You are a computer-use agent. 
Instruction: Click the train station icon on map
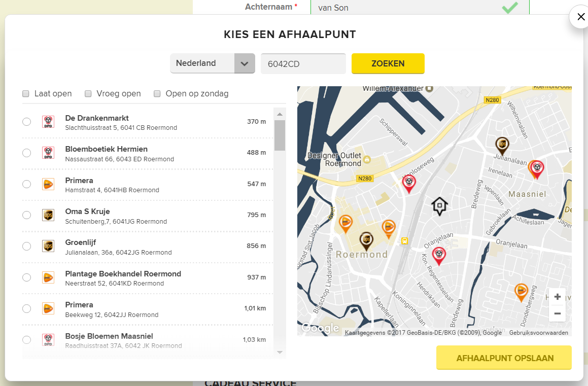tap(404, 241)
